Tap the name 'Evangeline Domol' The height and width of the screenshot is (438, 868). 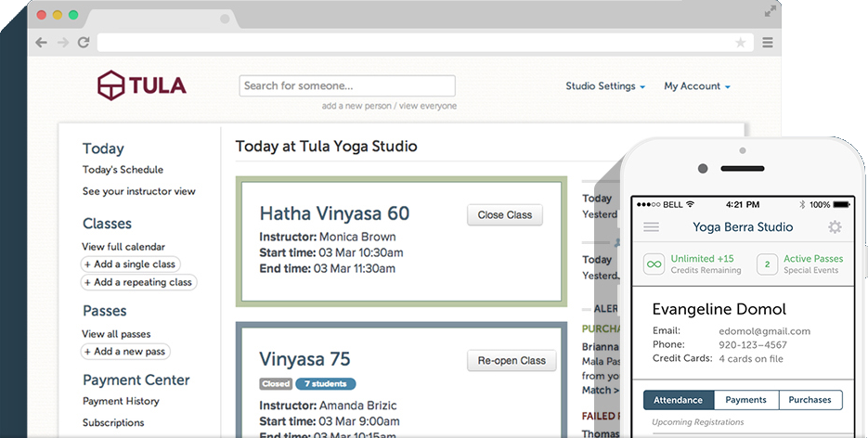click(719, 309)
